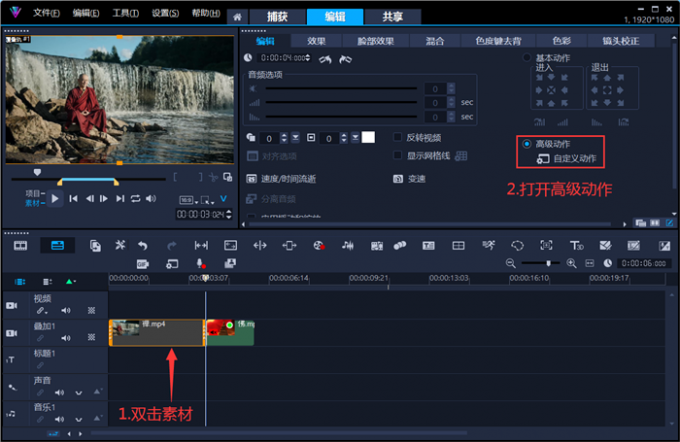Switch to the 共享 tab
Image resolution: width=680 pixels, height=442 pixels.
[392, 17]
